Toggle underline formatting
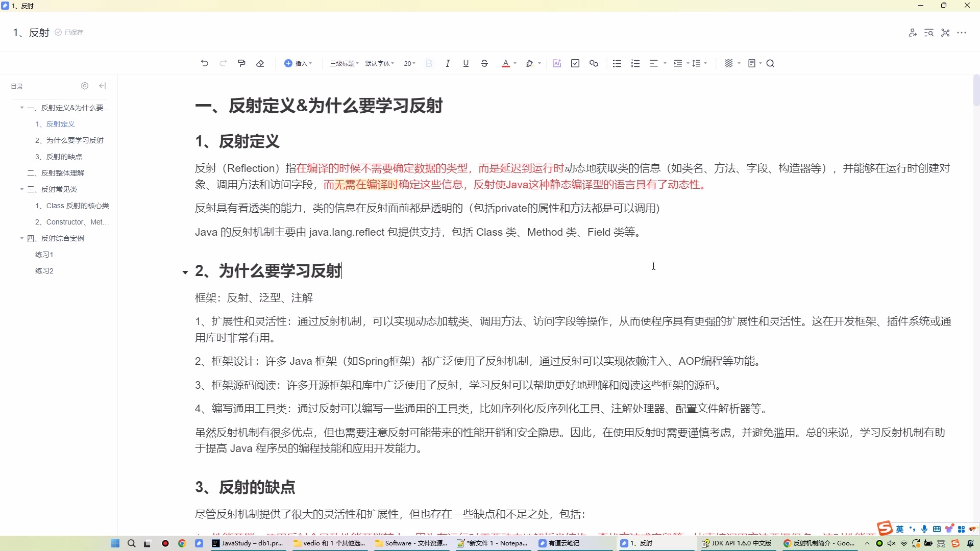 (x=466, y=63)
